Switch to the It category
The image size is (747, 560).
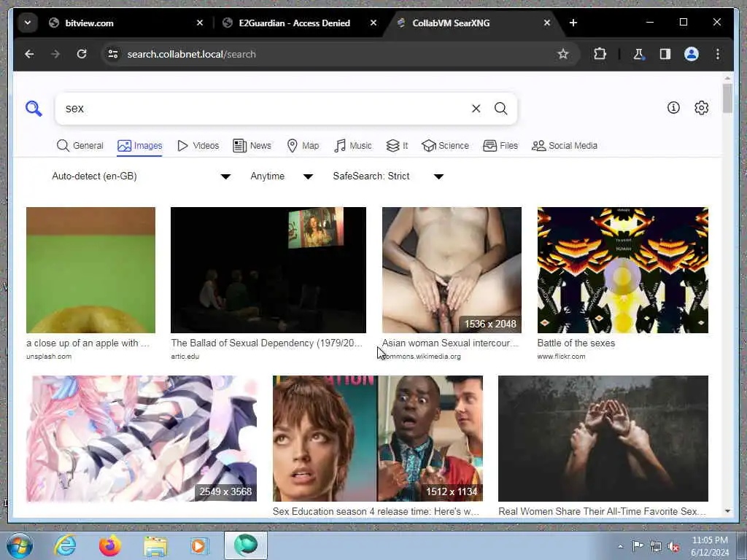point(397,146)
